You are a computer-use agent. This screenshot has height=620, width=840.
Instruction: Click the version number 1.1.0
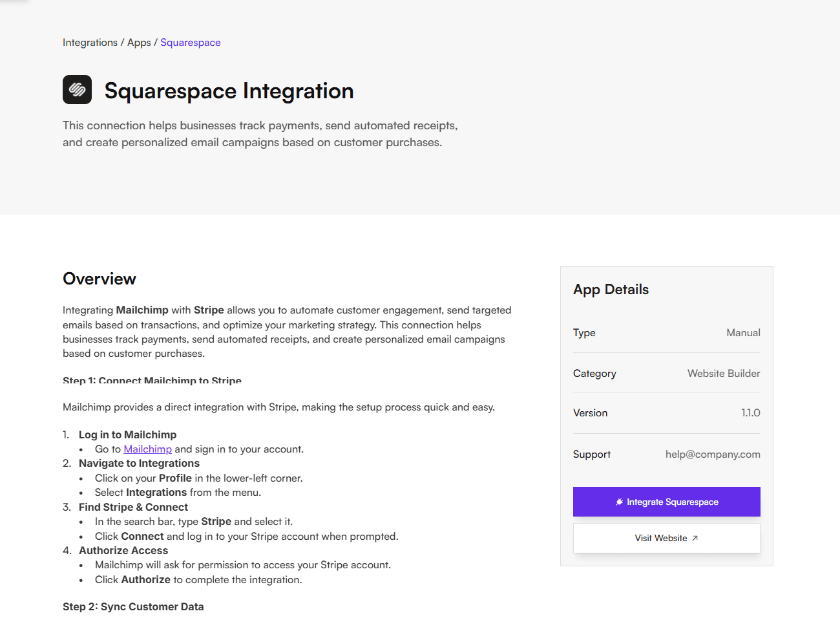click(x=751, y=413)
